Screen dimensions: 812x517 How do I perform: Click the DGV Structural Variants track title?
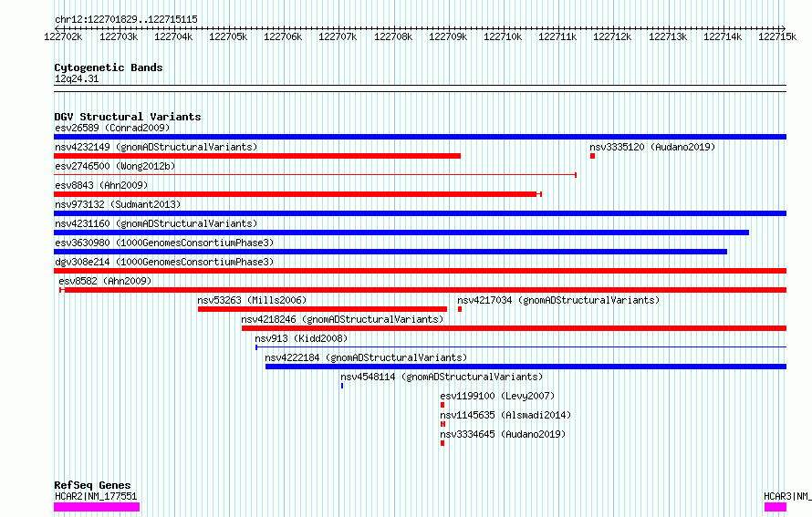[128, 117]
